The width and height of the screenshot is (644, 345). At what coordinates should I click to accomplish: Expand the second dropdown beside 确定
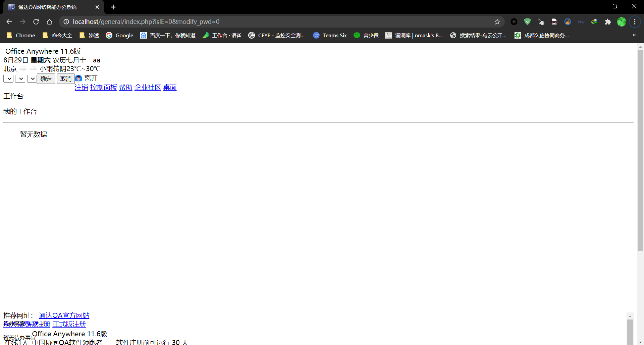click(20, 79)
